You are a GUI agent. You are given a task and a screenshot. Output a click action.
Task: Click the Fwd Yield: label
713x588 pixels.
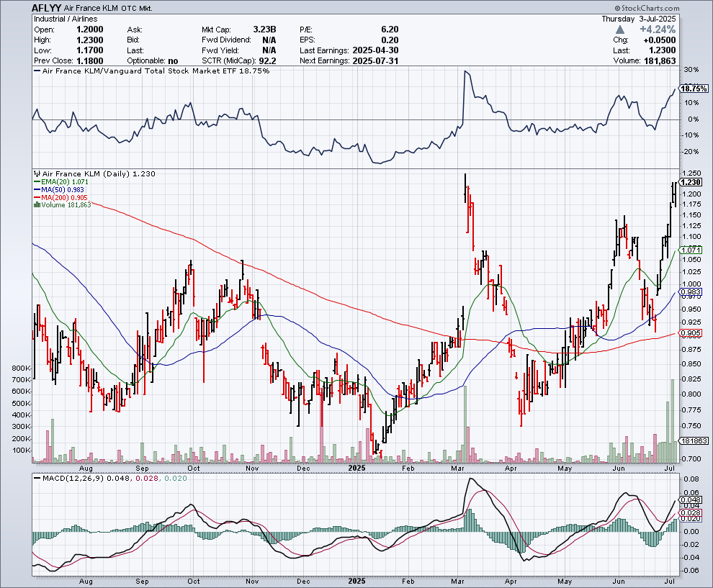220,50
